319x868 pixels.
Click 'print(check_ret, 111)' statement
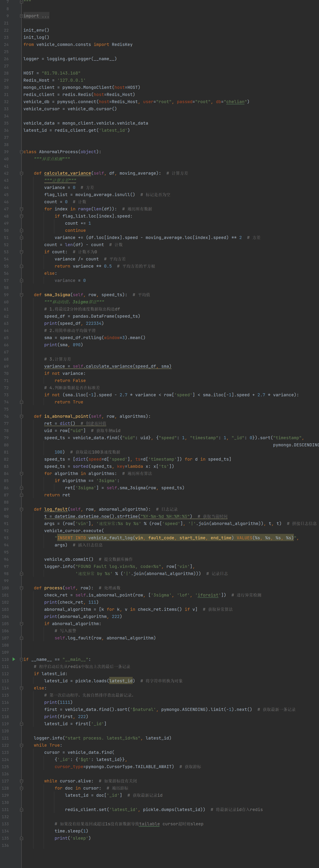click(x=72, y=603)
